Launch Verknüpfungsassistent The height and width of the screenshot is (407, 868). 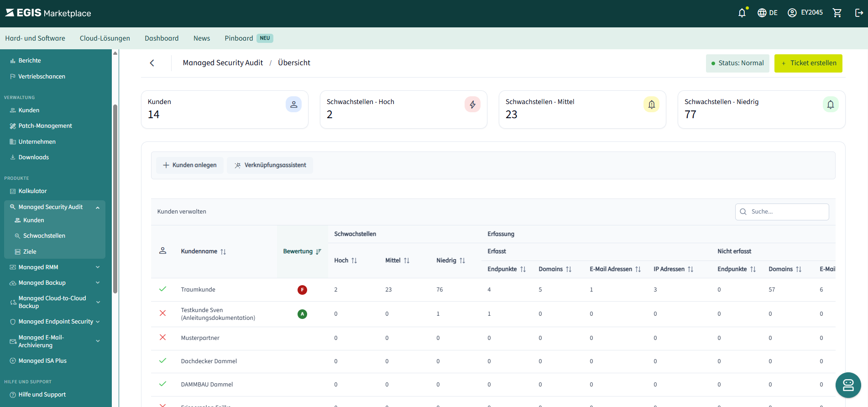270,165
